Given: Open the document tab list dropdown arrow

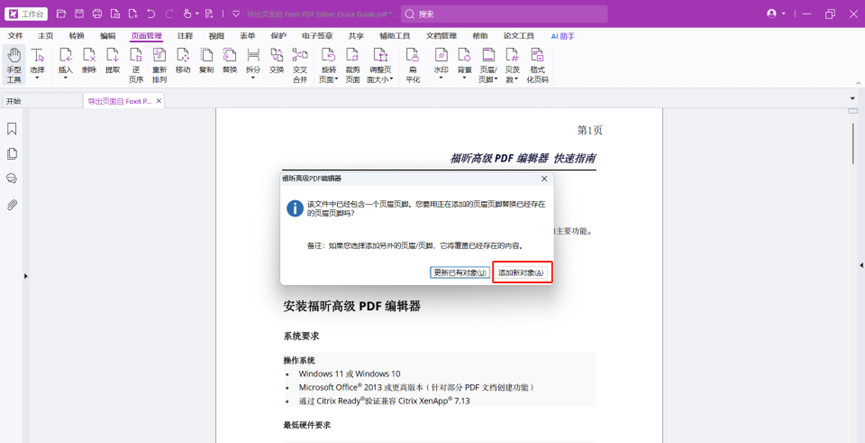Looking at the screenshot, I should [853, 98].
